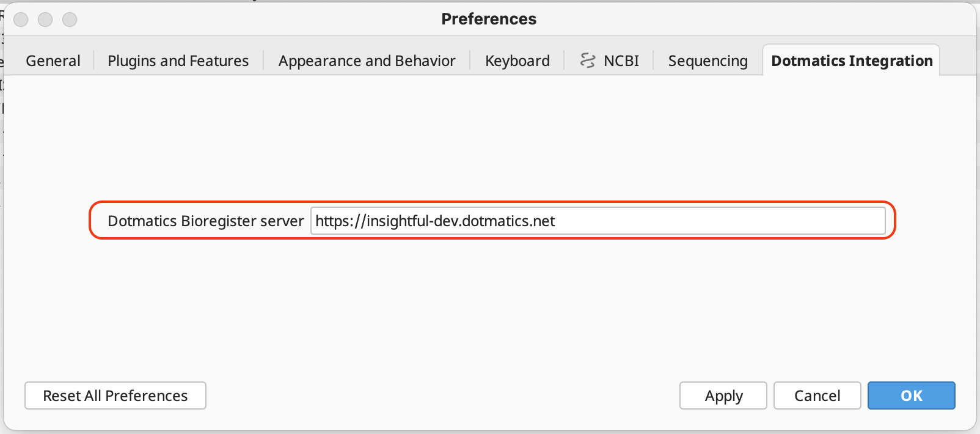
Task: Click the Dotmatics Bioregister server label
Action: coord(205,221)
